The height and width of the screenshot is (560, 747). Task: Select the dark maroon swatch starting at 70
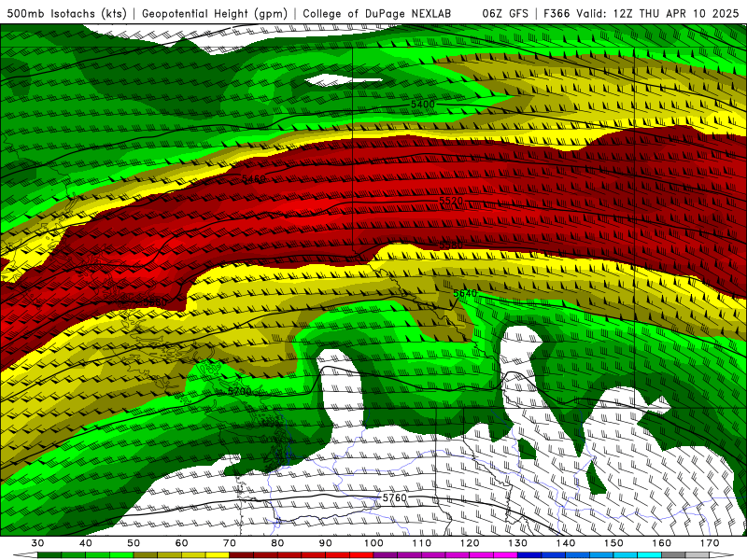[242, 555]
